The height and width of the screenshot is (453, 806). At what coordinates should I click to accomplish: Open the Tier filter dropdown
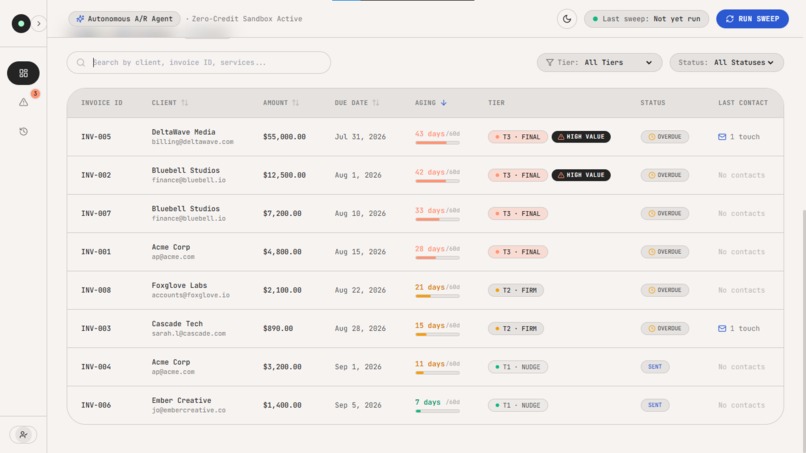pos(599,63)
